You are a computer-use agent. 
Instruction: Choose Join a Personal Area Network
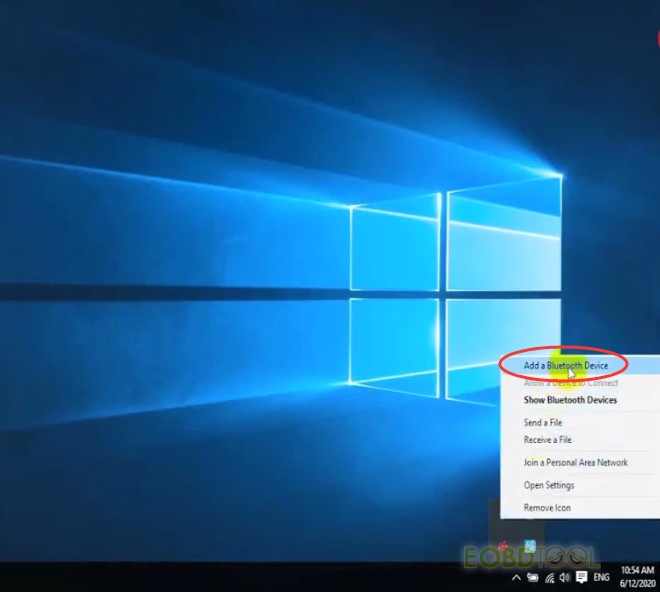click(575, 463)
